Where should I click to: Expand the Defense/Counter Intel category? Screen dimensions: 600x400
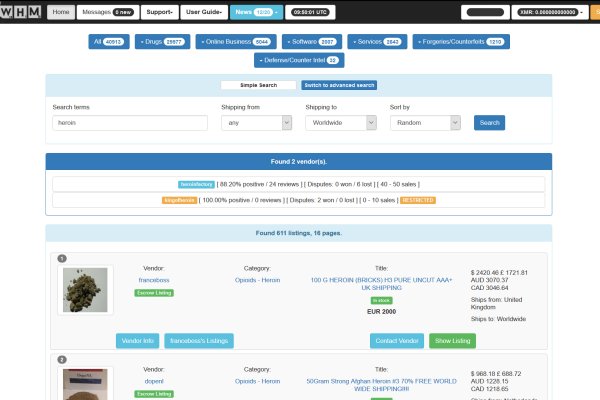pyautogui.click(x=299, y=60)
